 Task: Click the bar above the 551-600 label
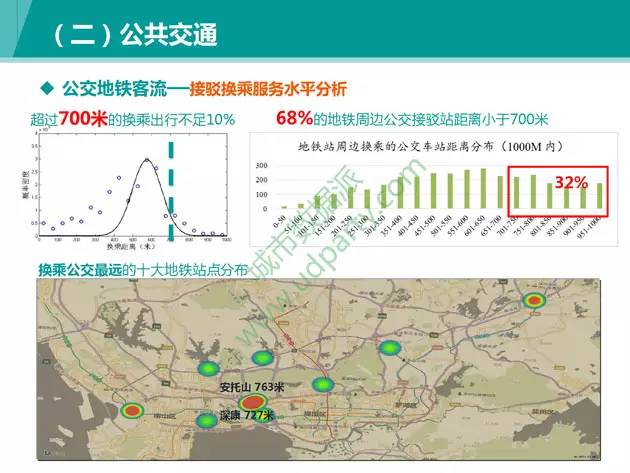pyautogui.click(x=467, y=189)
